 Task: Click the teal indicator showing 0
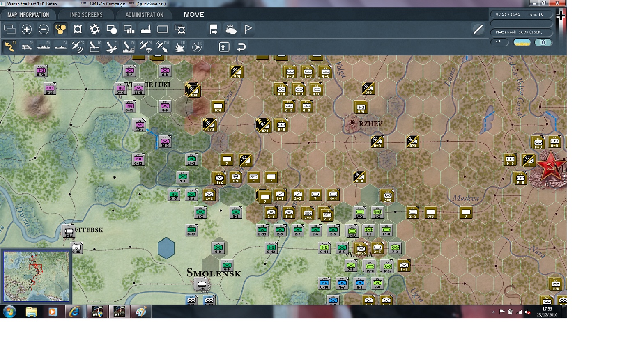point(543,42)
